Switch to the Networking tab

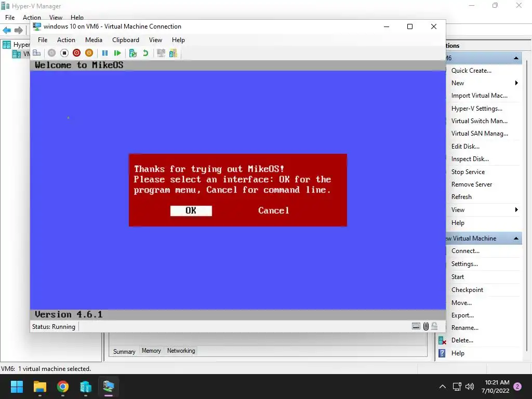tap(181, 351)
